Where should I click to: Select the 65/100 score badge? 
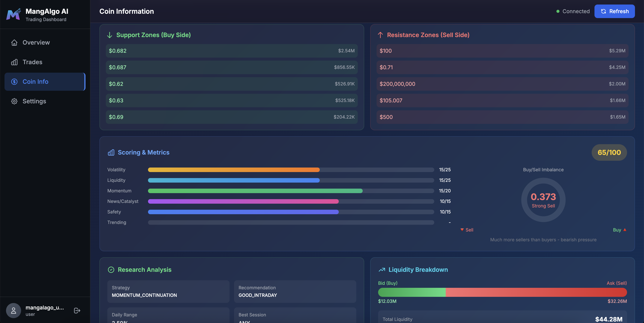(x=609, y=152)
